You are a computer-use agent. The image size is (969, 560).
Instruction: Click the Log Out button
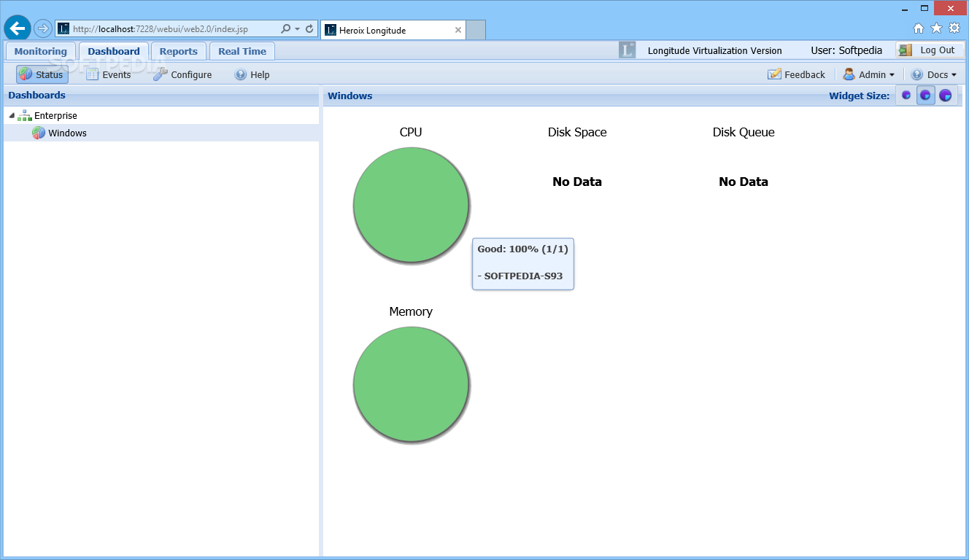coord(930,50)
